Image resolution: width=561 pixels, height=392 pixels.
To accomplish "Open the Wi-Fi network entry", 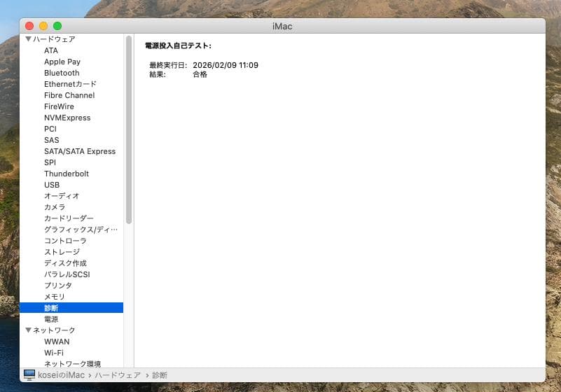I will pos(54,353).
